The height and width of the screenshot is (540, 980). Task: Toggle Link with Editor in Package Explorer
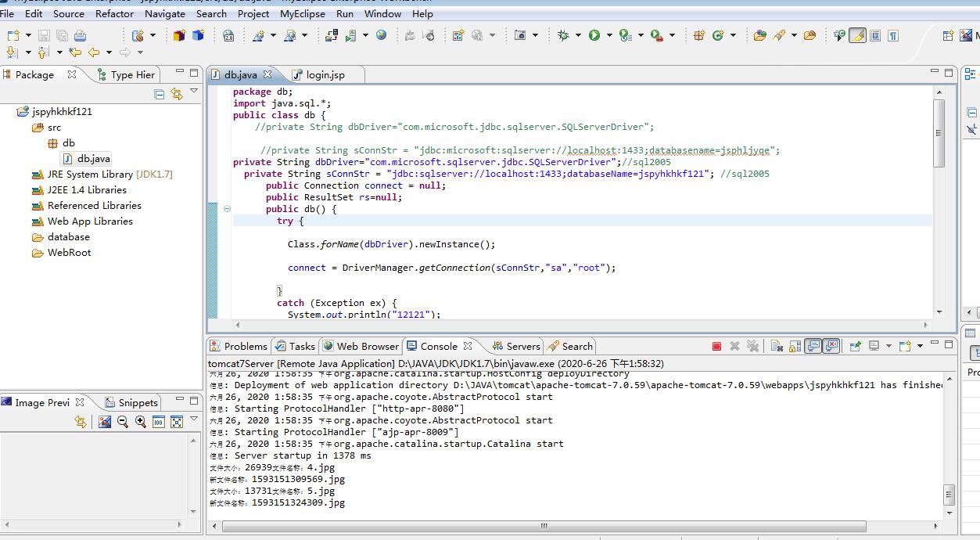177,94
